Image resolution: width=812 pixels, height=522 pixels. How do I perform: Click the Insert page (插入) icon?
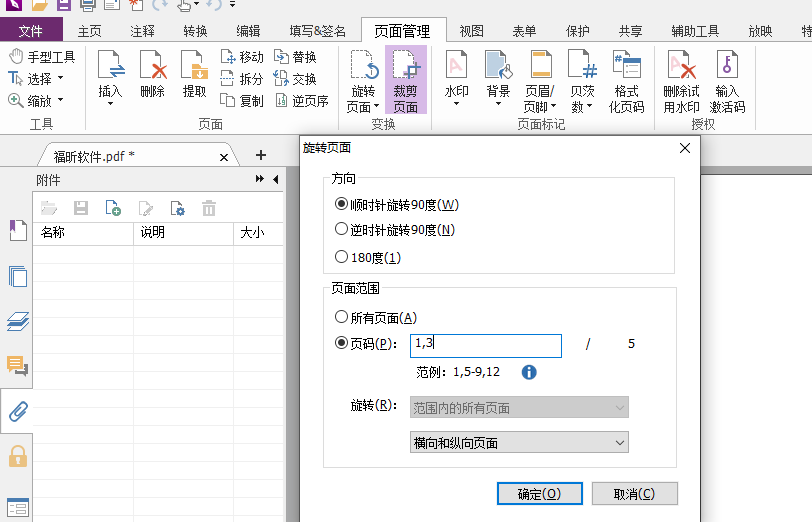coord(110,66)
